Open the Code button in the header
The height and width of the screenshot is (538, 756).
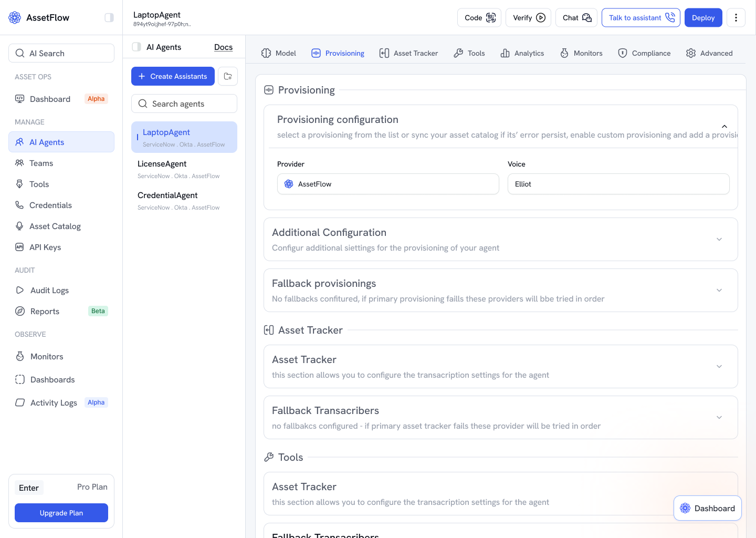[x=479, y=18]
